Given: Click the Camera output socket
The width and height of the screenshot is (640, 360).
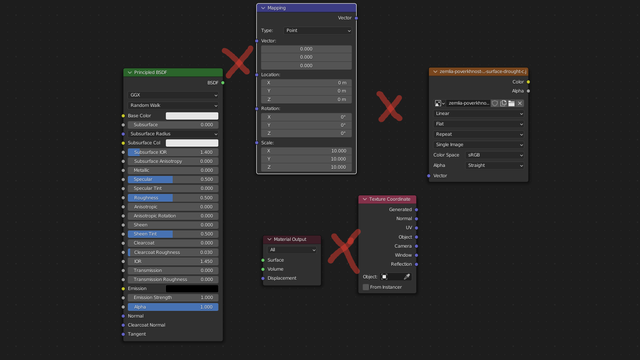Looking at the screenshot, I should pyautogui.click(x=416, y=246).
